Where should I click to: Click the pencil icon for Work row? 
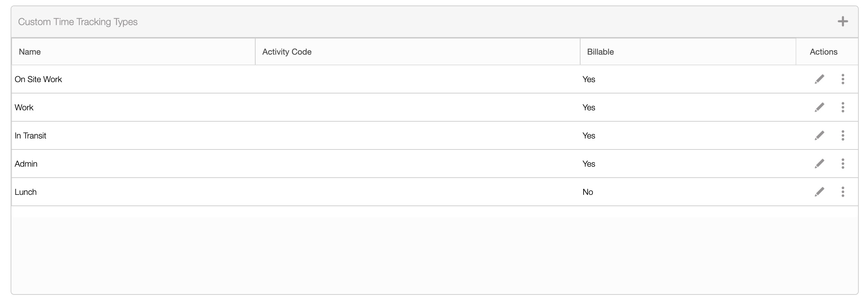pyautogui.click(x=819, y=107)
